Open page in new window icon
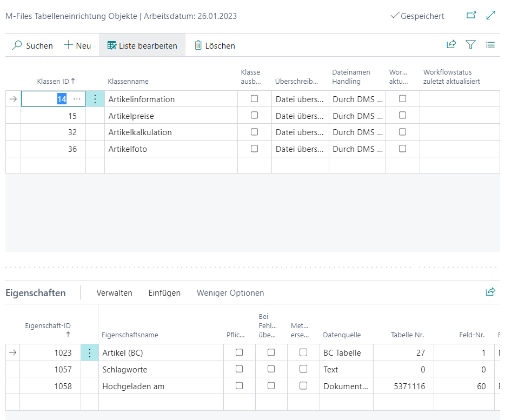 471,15
